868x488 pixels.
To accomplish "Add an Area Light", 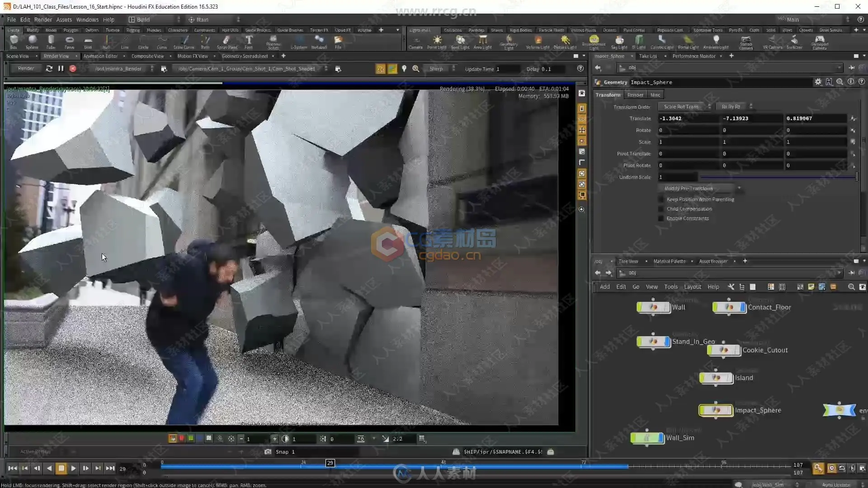I will (483, 42).
